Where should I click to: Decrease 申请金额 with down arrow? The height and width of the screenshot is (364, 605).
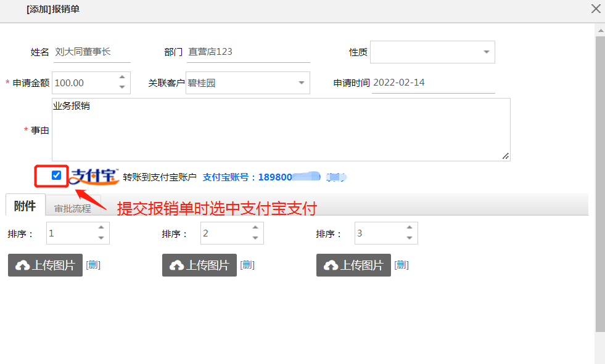point(121,87)
